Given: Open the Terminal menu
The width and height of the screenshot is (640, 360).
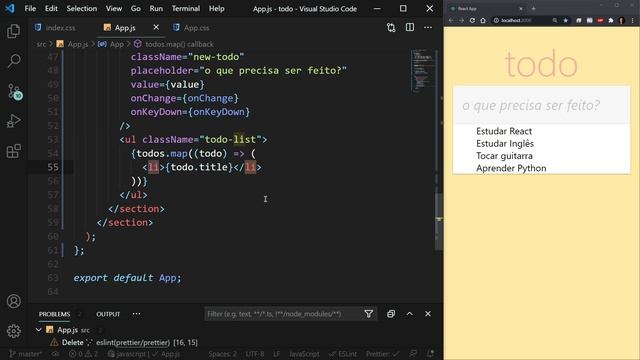Looking at the screenshot, I should [186, 9].
